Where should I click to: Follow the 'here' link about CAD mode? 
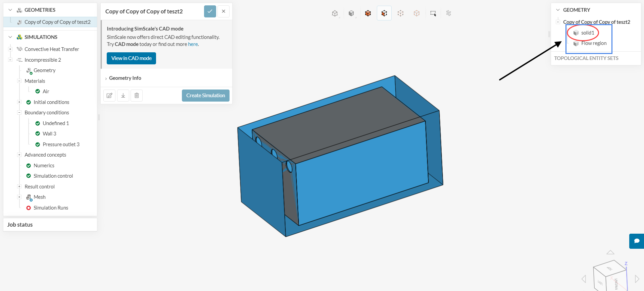[x=193, y=44]
